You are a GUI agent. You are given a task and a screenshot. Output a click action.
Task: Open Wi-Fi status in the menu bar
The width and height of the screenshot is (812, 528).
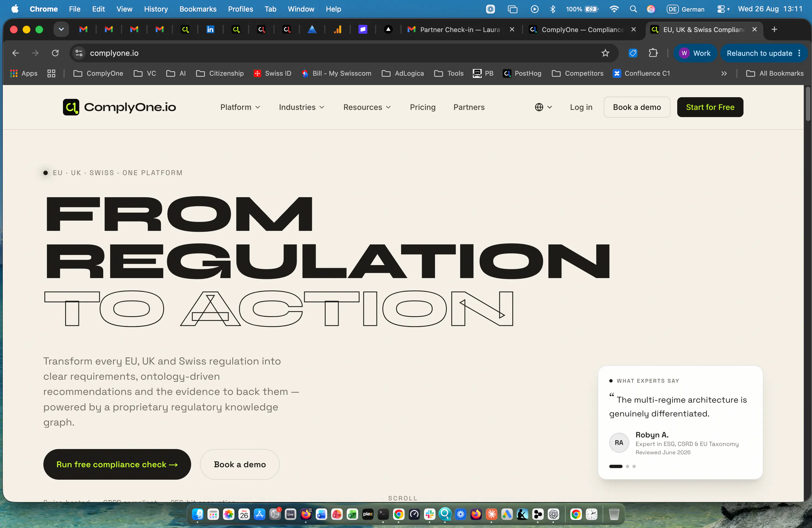614,9
